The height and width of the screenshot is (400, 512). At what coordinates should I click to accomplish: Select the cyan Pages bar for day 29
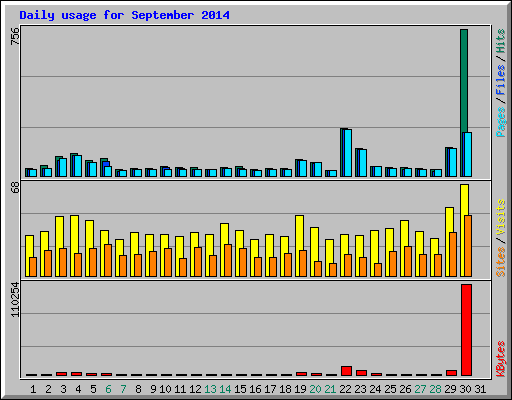tap(453, 163)
